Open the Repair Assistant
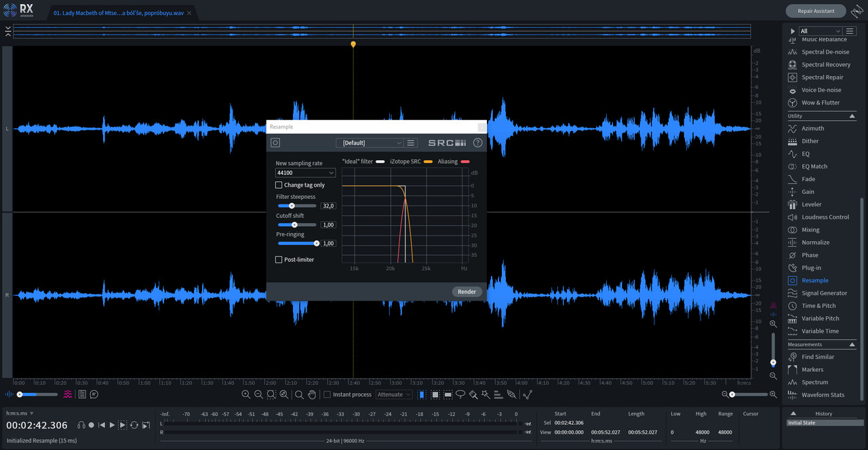 [x=815, y=11]
